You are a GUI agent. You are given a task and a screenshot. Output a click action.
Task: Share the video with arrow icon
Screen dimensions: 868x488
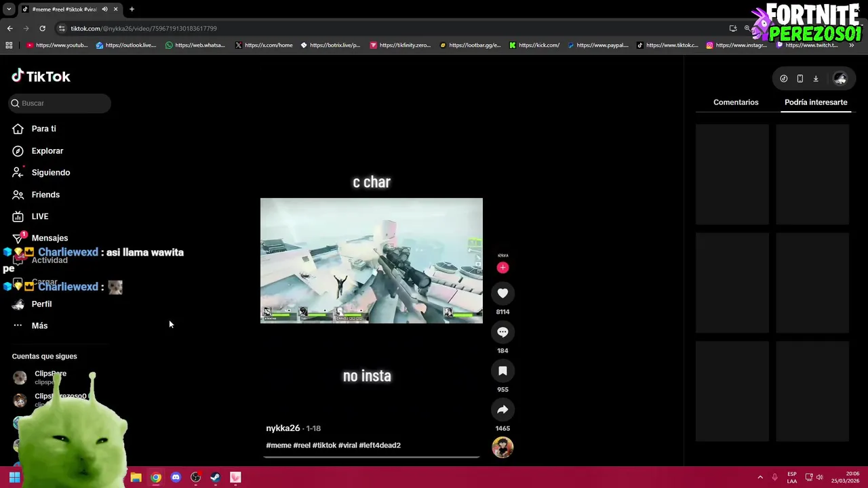pos(502,409)
